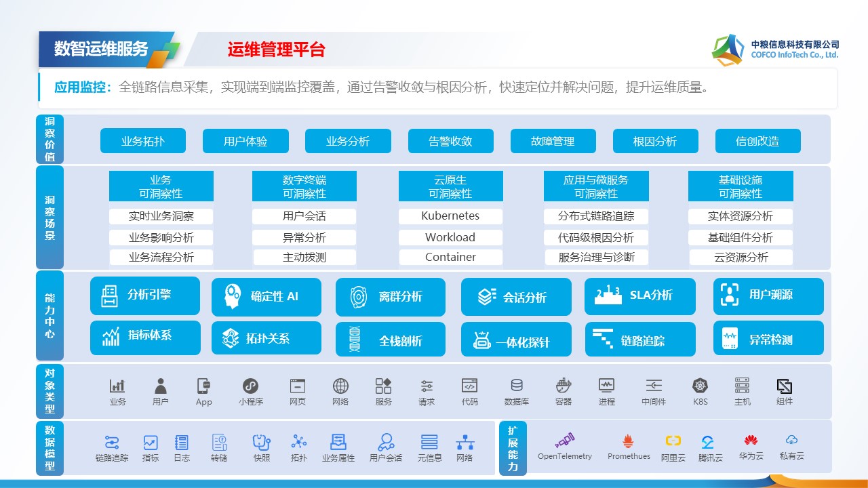Click the 洞察价值 side label
Image resolution: width=868 pixels, height=488 pixels.
[50, 140]
